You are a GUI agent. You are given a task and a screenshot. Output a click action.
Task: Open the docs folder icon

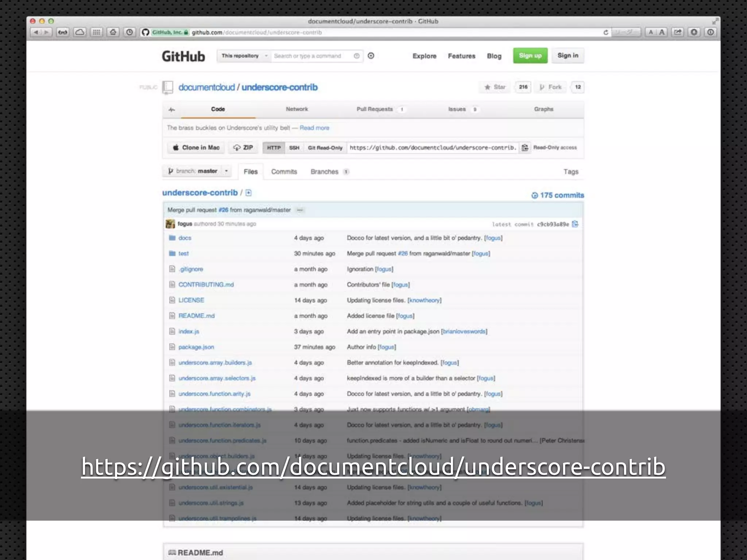coord(172,238)
